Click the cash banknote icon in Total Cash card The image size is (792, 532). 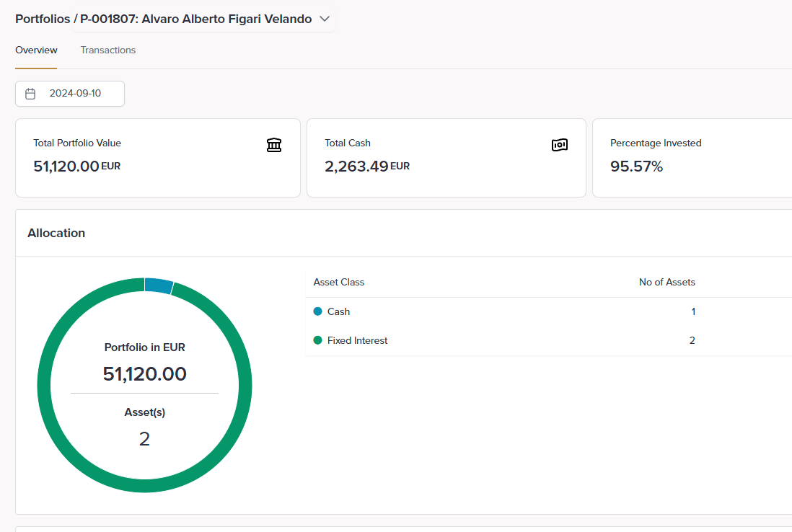coord(560,145)
